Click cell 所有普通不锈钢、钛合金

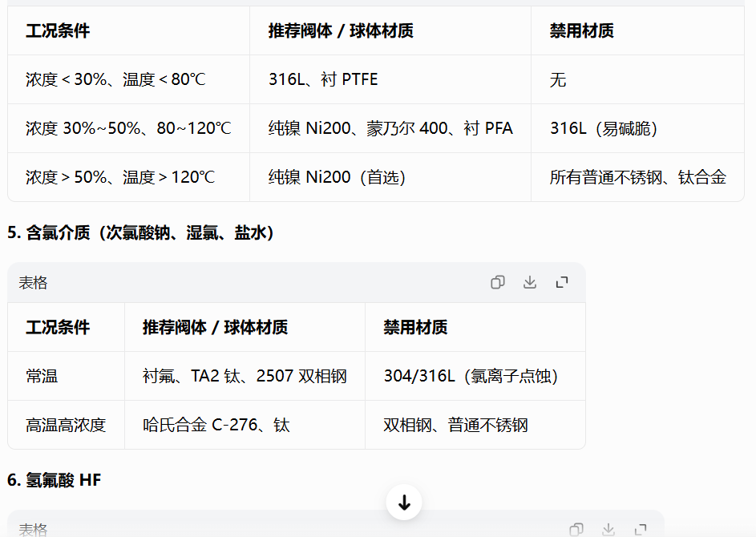637,177
